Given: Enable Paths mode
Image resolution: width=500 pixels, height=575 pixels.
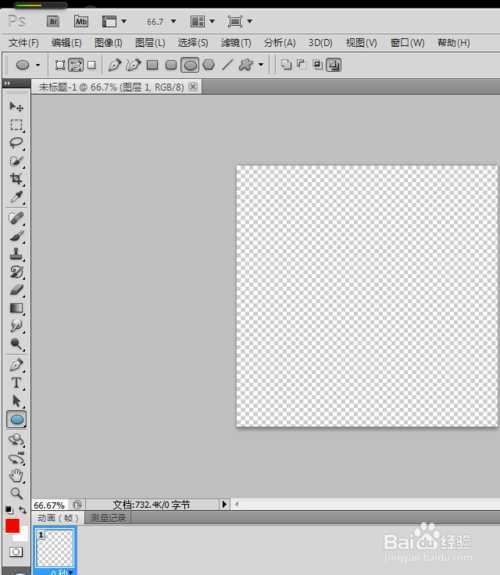Looking at the screenshot, I should [76, 65].
